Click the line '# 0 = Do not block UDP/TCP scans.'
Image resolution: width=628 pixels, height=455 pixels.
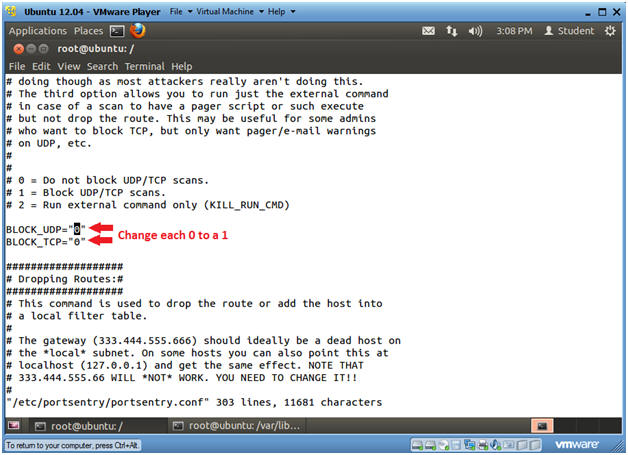click(107, 180)
